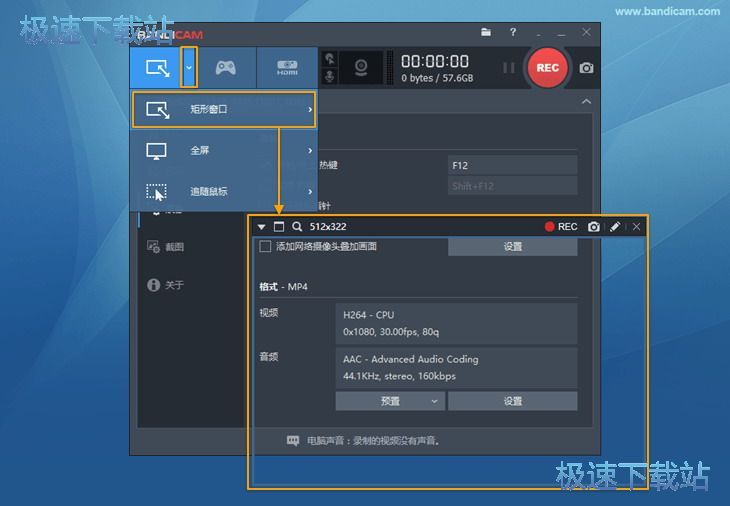
Task: Expand the 全屏 submenu arrow
Action: [310, 150]
